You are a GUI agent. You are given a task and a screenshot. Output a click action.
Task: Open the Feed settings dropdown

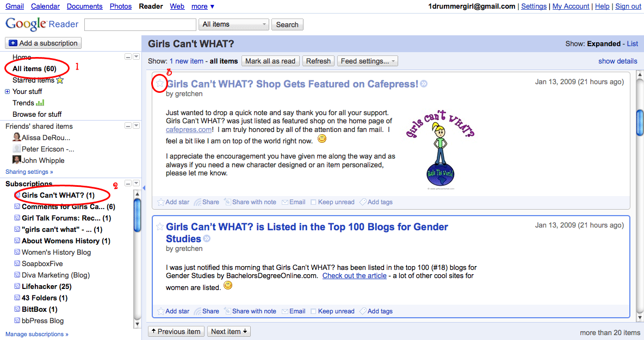[368, 61]
